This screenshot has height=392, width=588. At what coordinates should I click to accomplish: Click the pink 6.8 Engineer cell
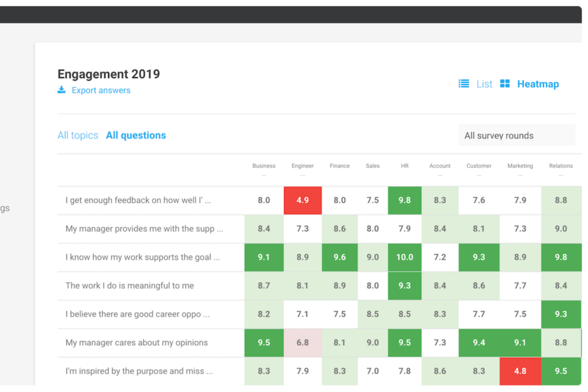click(x=303, y=343)
